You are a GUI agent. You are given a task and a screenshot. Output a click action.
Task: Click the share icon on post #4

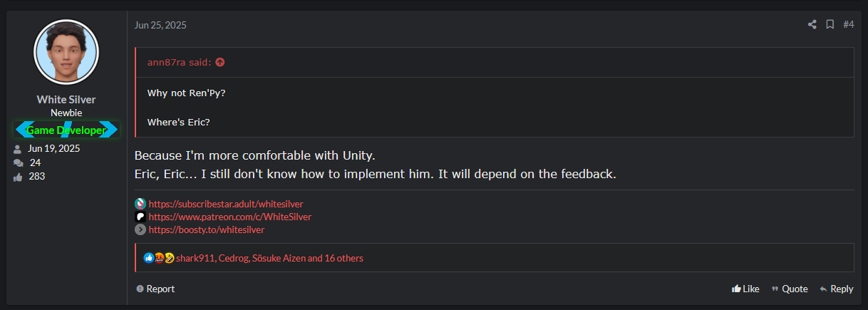click(x=812, y=25)
